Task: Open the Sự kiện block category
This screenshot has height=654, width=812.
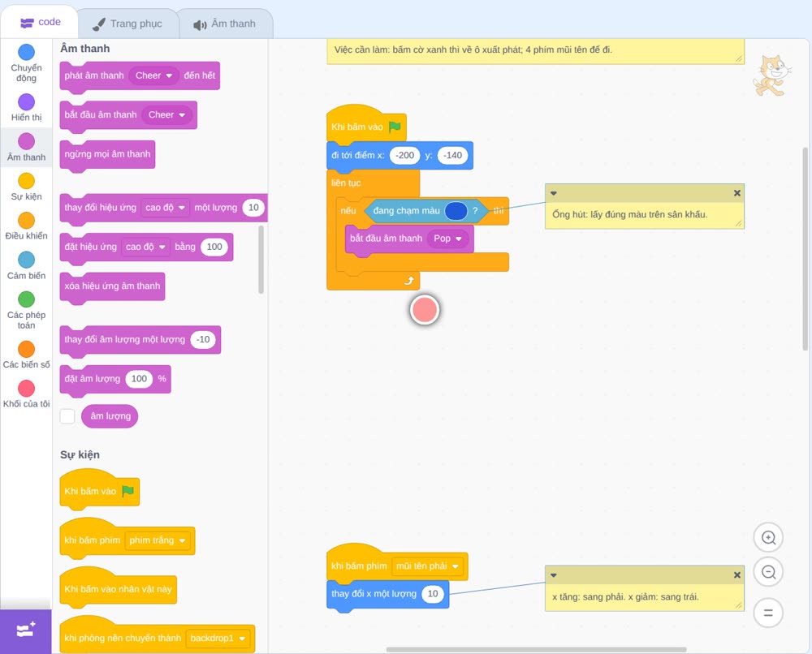Action: coord(26,187)
